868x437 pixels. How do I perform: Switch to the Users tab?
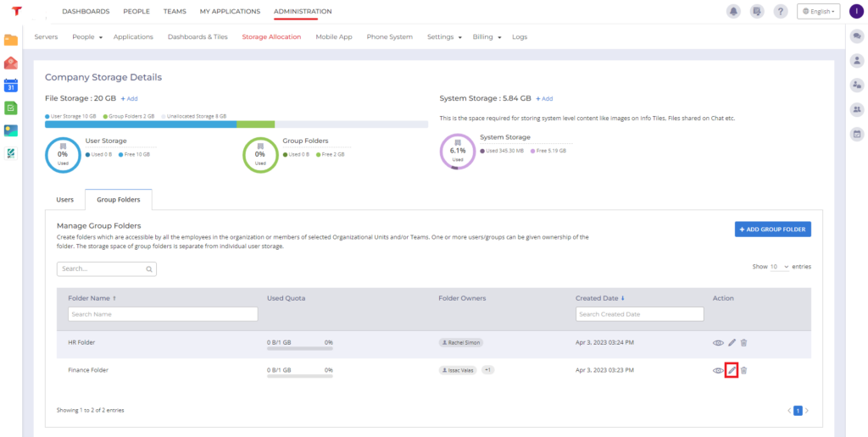(x=64, y=200)
